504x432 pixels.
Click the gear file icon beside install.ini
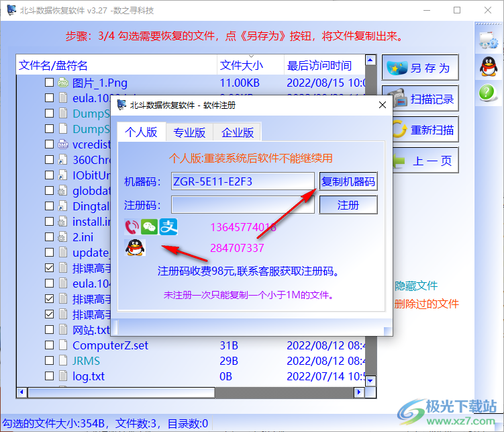point(62,222)
